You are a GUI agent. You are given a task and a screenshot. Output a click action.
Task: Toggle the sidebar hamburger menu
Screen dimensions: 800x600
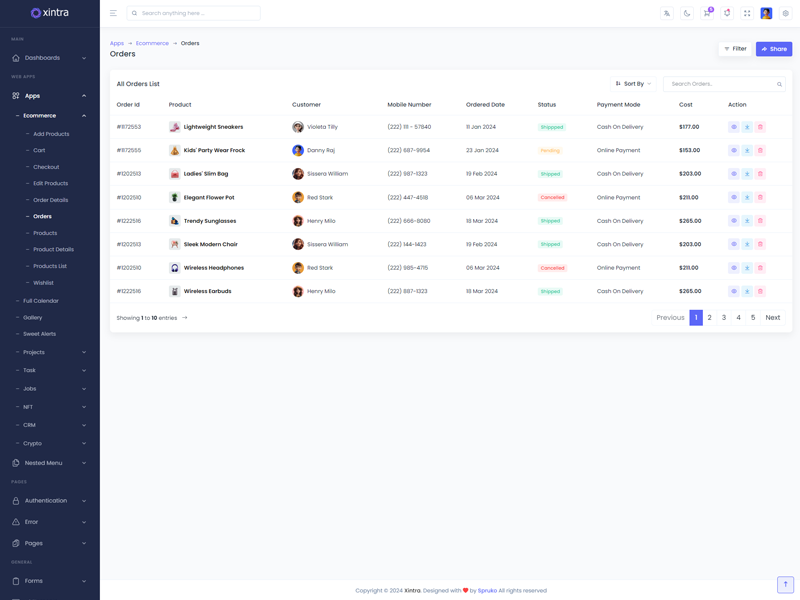click(x=113, y=13)
